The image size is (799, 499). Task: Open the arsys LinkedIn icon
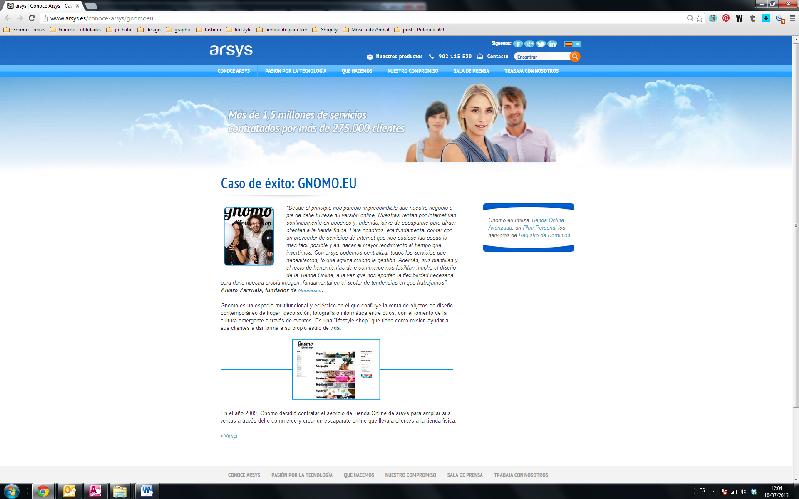[552, 44]
